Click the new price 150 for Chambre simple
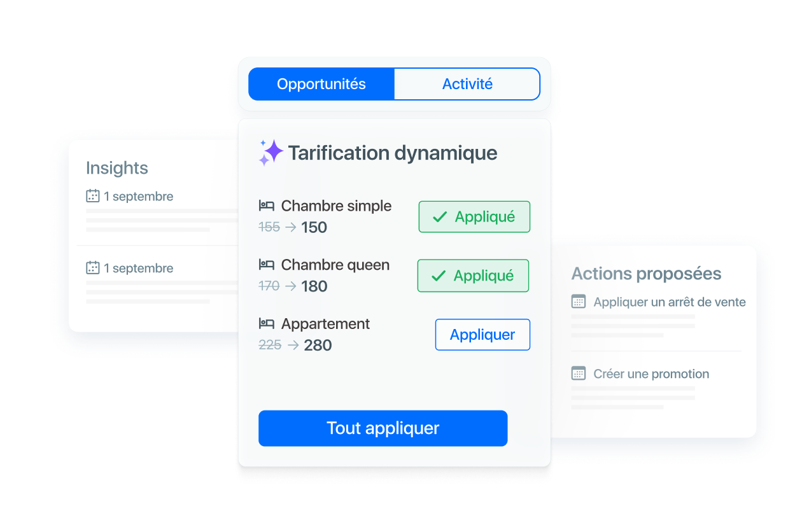The height and width of the screenshot is (532, 788). (x=314, y=228)
